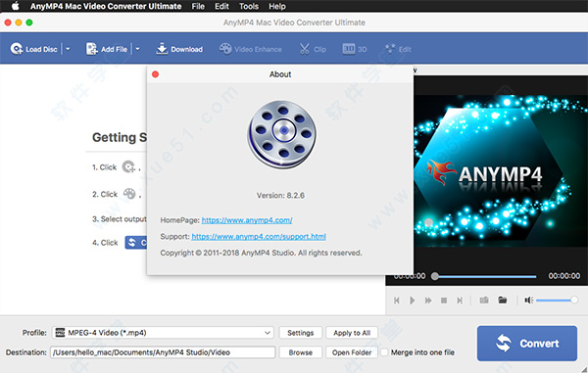Image resolution: width=588 pixels, height=373 pixels.
Task: Click the Getting Started heading
Action: coord(120,137)
